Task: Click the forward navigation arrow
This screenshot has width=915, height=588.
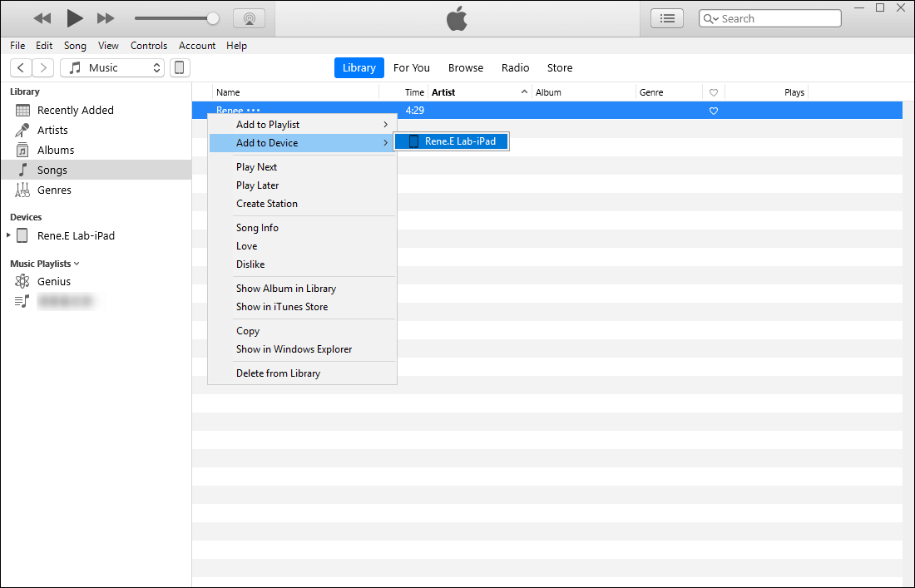Action: click(43, 67)
